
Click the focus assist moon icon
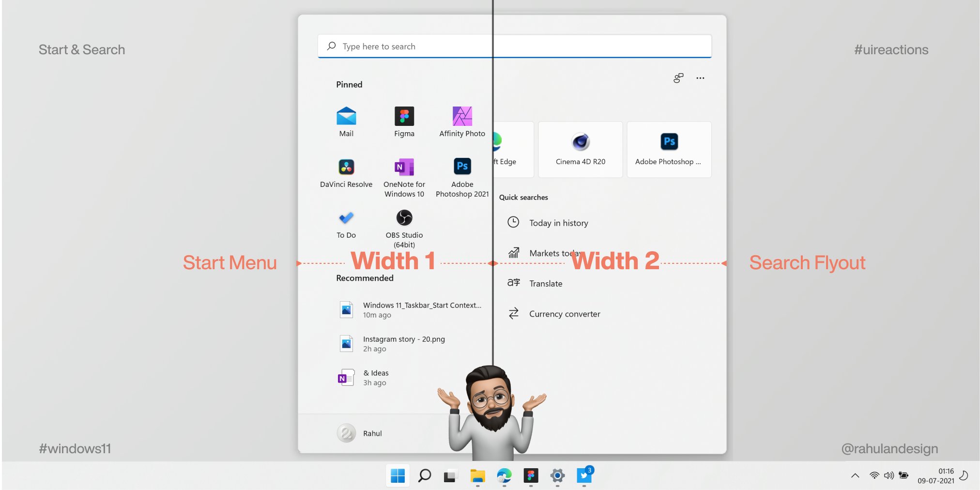click(x=964, y=475)
